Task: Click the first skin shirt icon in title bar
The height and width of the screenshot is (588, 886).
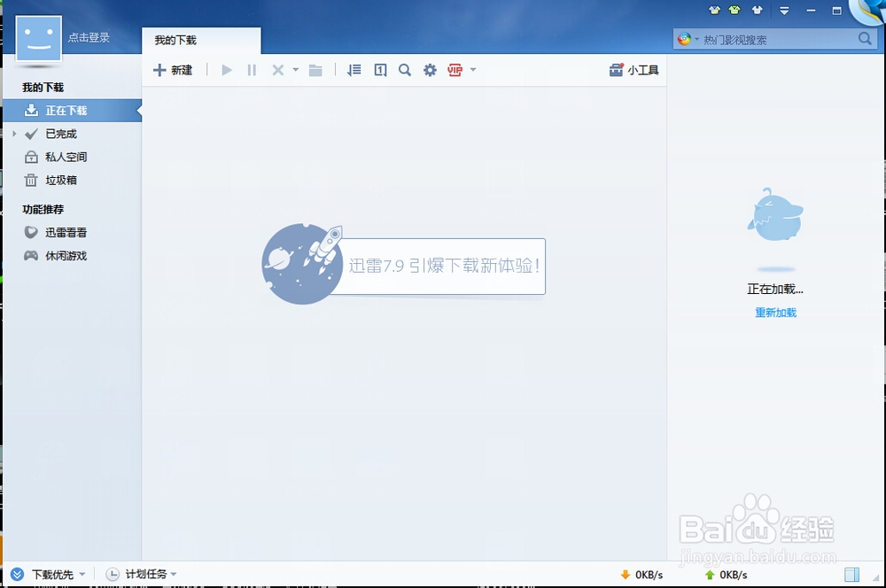Action: coord(714,10)
